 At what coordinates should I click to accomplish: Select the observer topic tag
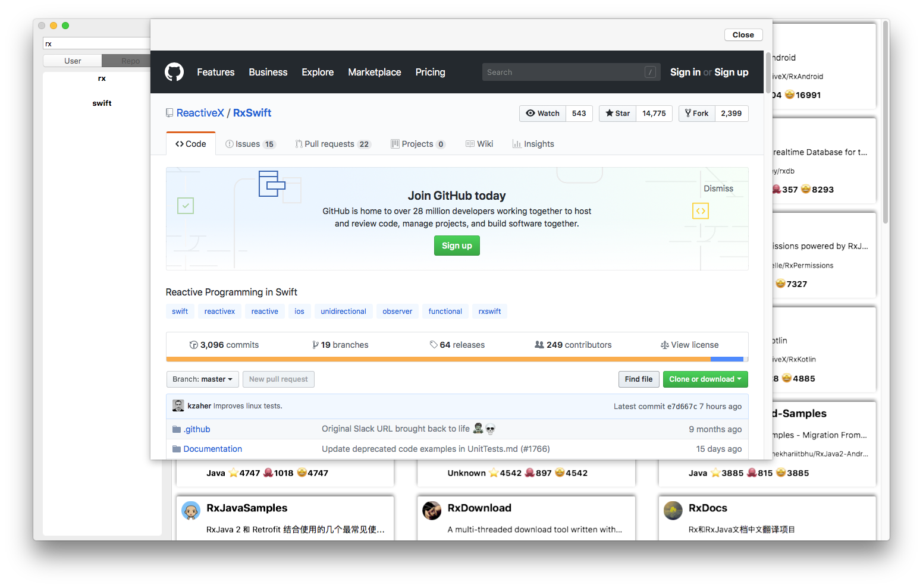[x=397, y=312]
